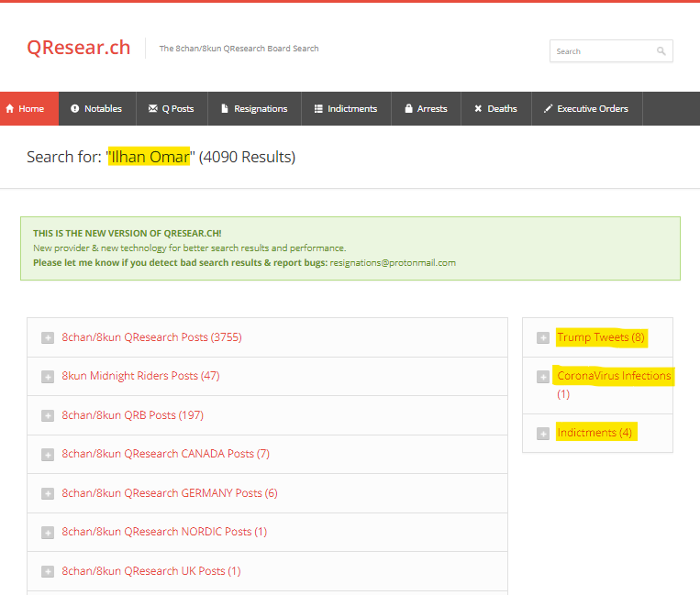Click the Arrests lock icon
Viewport: 700px width, 595px height.
408,108
